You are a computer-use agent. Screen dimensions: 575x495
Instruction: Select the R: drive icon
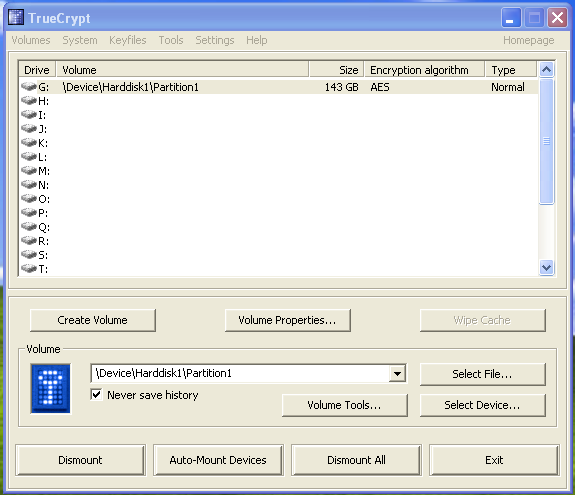[29, 241]
